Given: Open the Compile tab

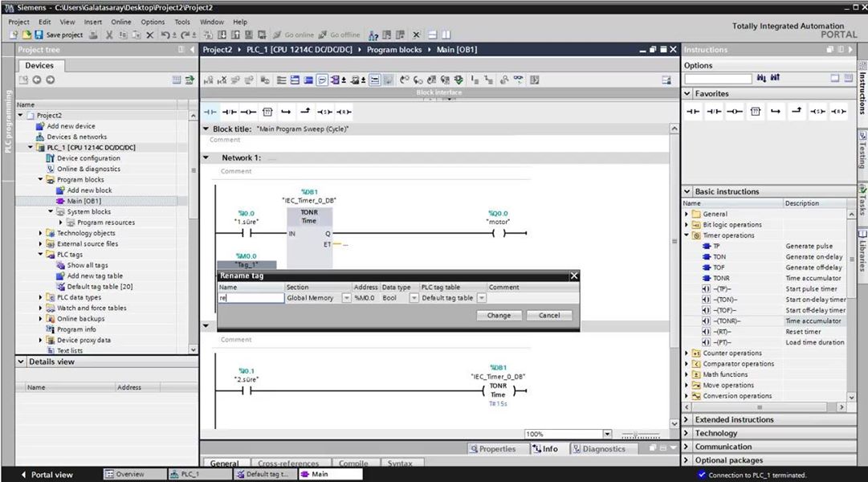Looking at the screenshot, I should pos(353,464).
